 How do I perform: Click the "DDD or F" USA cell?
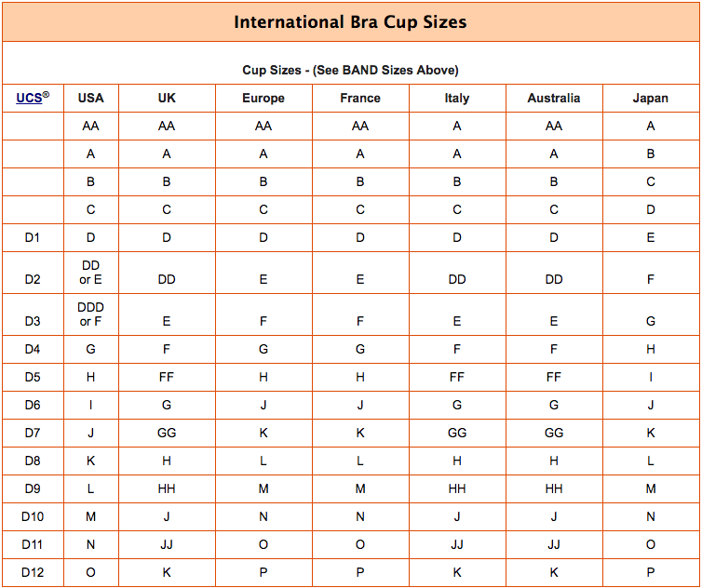[91, 314]
